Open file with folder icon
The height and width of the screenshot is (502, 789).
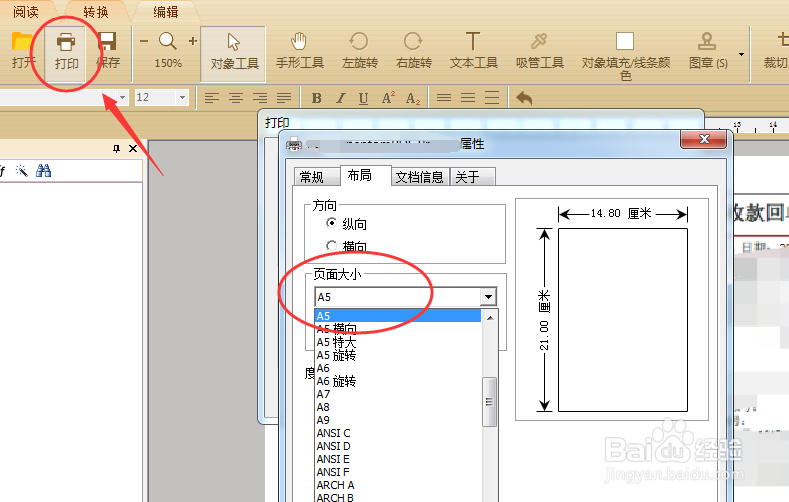click(x=22, y=49)
